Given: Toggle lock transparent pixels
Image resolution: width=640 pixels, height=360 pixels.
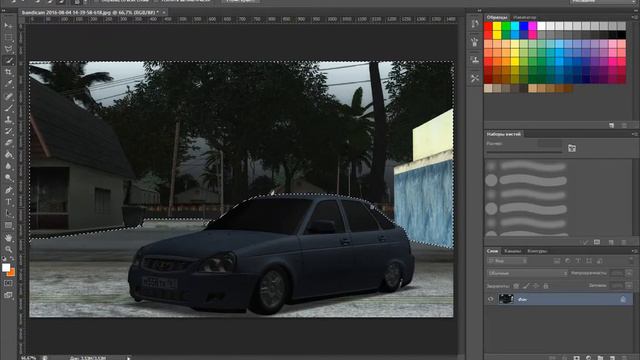Looking at the screenshot, I should click(x=516, y=286).
